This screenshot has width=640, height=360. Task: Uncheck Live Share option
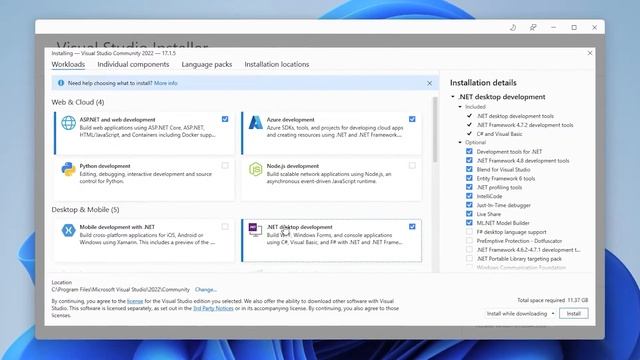pos(469,214)
